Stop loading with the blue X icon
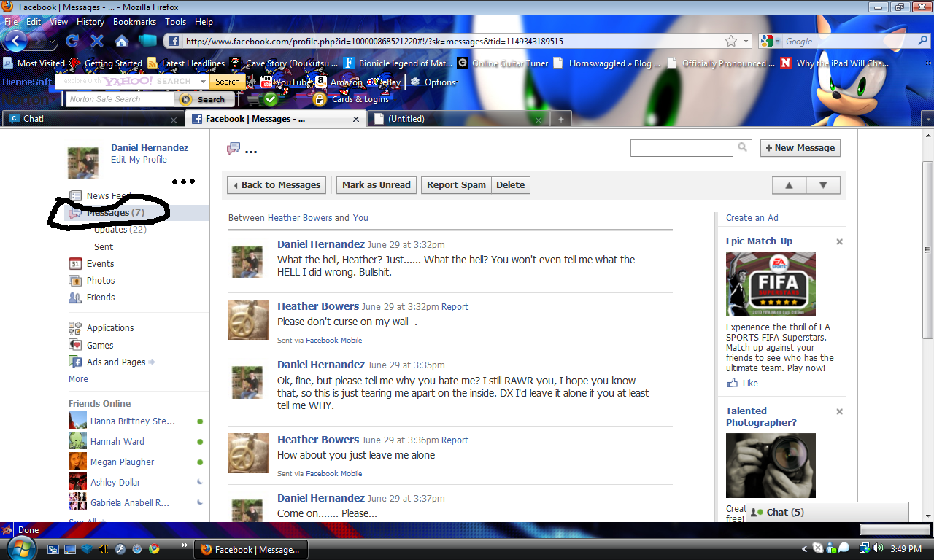The width and height of the screenshot is (934, 560). tap(97, 41)
